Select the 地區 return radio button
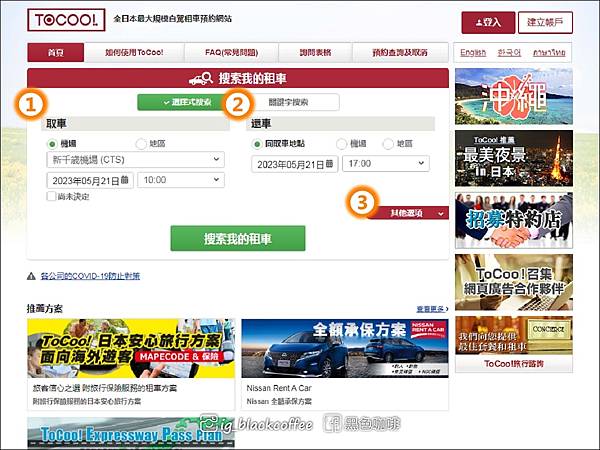The width and height of the screenshot is (600, 450). (x=388, y=144)
